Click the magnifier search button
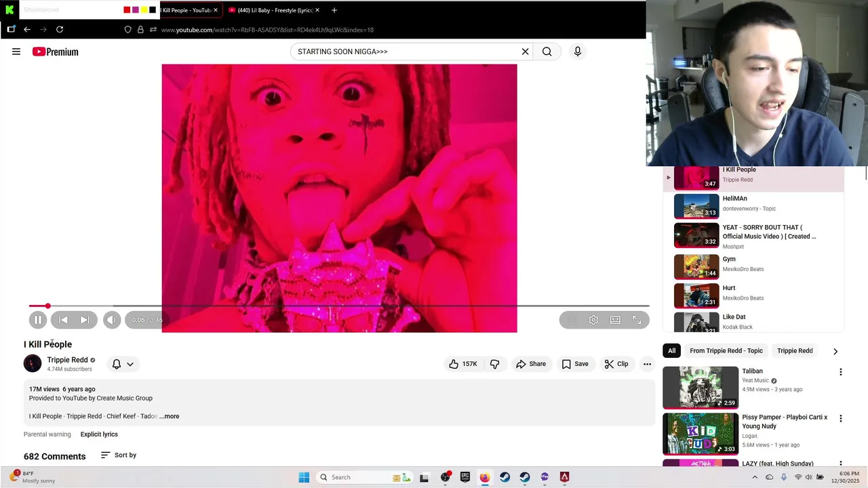The image size is (868, 488). tap(547, 52)
